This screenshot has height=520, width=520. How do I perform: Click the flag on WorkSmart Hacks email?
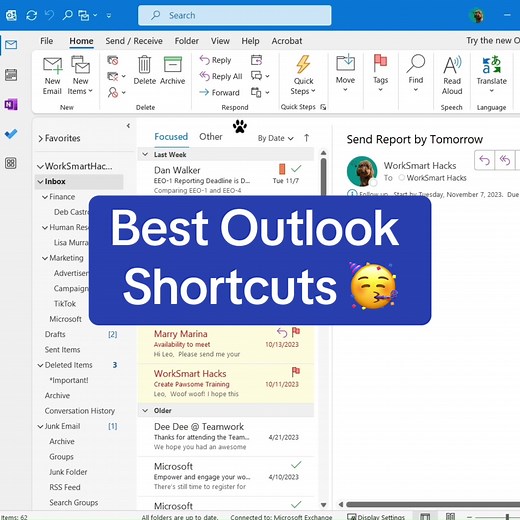click(x=296, y=372)
